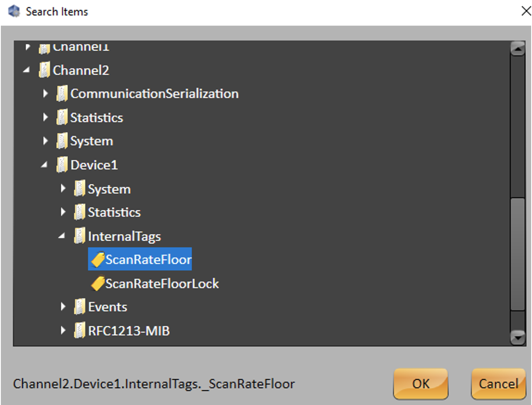Image resolution: width=532 pixels, height=405 pixels.
Task: Select the ScanRateFloorLock tag
Action: (162, 284)
